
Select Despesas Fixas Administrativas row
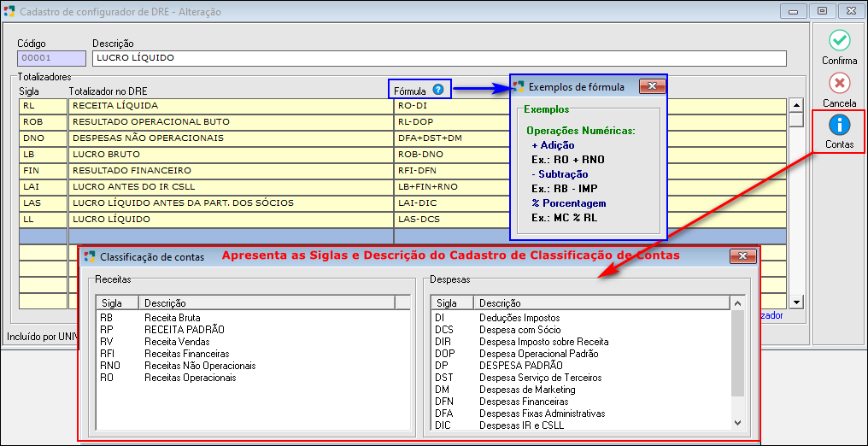(x=581, y=414)
